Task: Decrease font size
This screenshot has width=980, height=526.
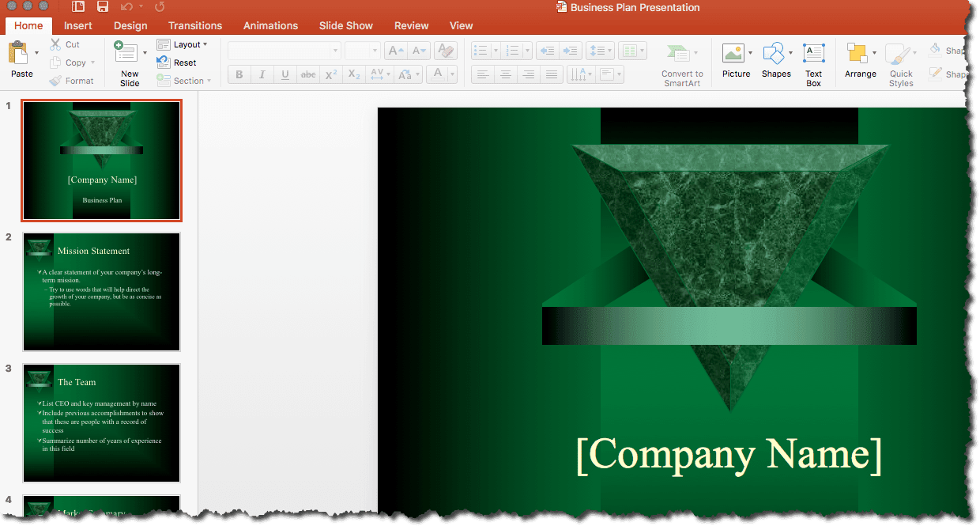Action: tap(419, 51)
